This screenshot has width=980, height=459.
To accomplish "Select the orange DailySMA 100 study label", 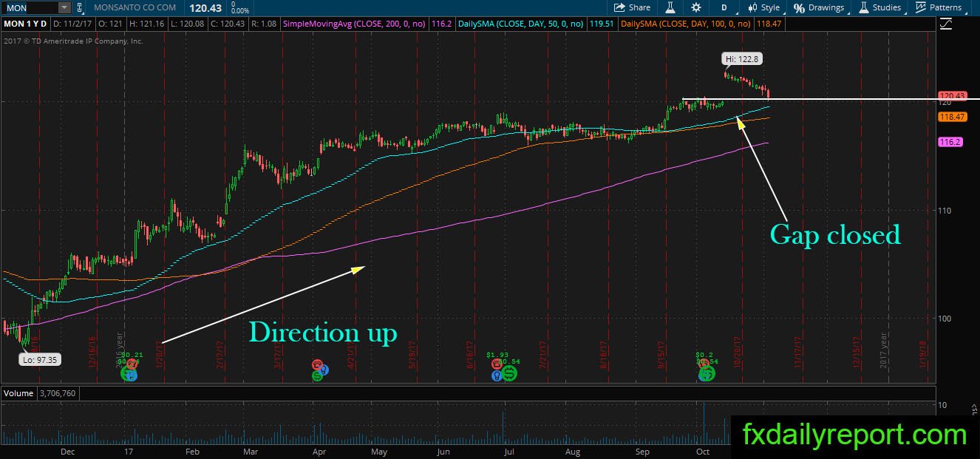I will 686,24.
